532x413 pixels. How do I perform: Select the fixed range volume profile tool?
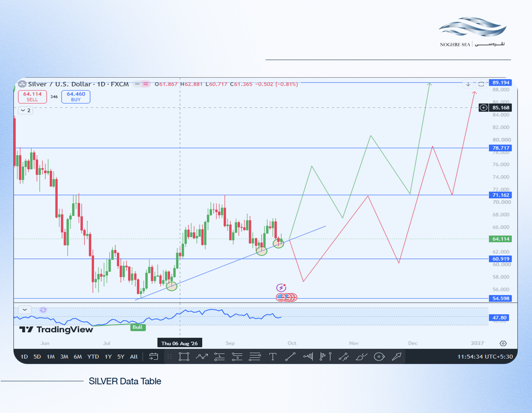[308, 357]
